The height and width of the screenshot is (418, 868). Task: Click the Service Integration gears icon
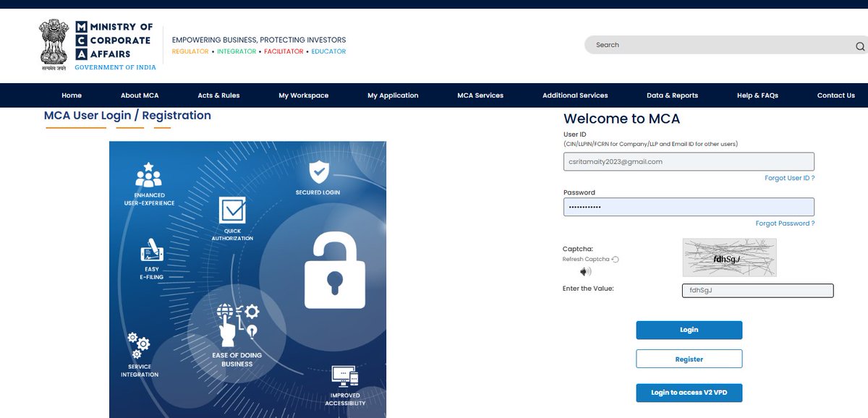click(138, 346)
